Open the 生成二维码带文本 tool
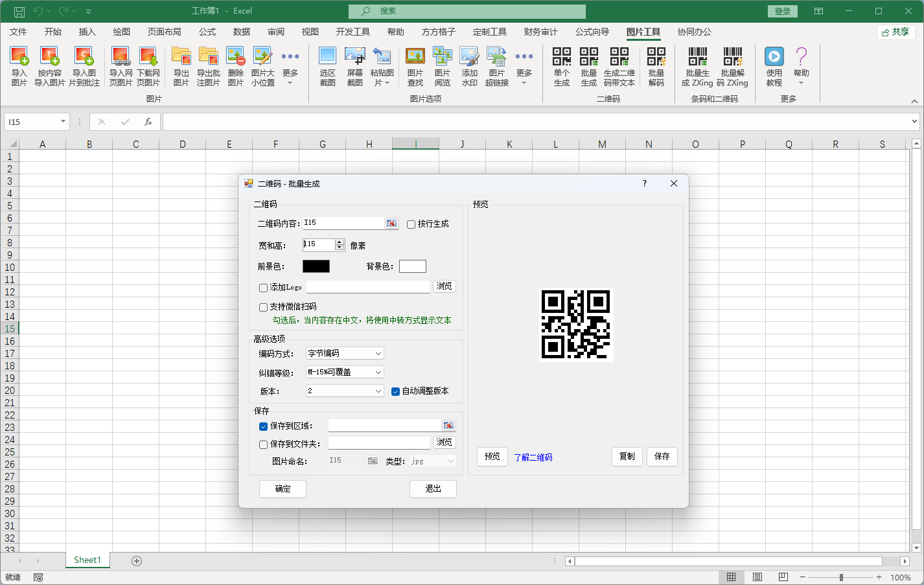The image size is (924, 585). pyautogui.click(x=619, y=66)
